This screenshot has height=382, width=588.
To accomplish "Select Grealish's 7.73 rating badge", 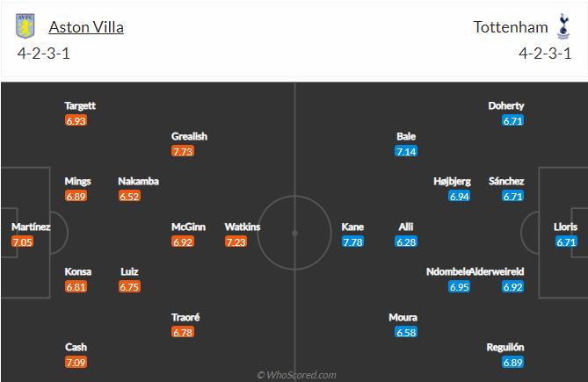I will tap(183, 151).
